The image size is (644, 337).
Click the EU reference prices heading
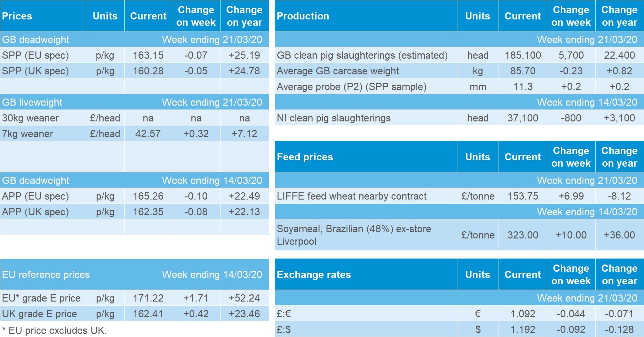[46, 275]
